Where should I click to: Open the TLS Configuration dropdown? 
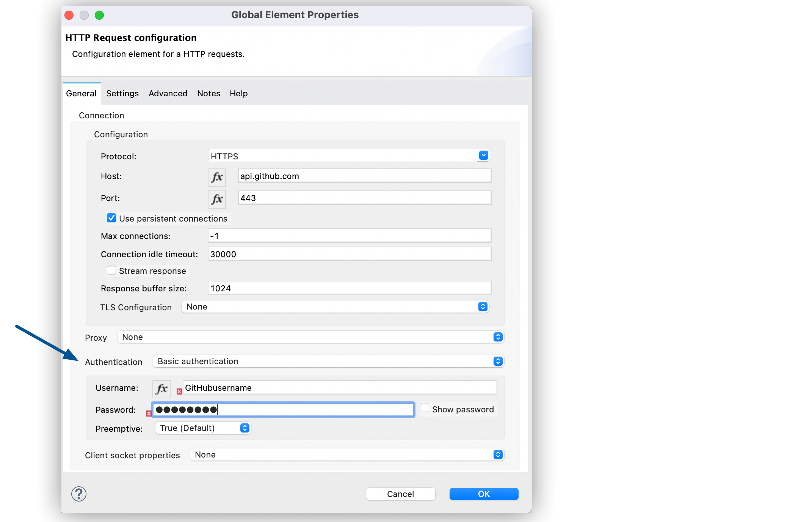click(x=482, y=306)
